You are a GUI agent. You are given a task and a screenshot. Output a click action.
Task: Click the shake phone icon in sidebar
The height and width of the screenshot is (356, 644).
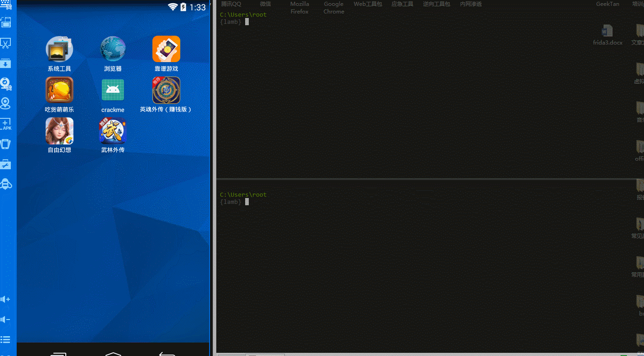6,144
